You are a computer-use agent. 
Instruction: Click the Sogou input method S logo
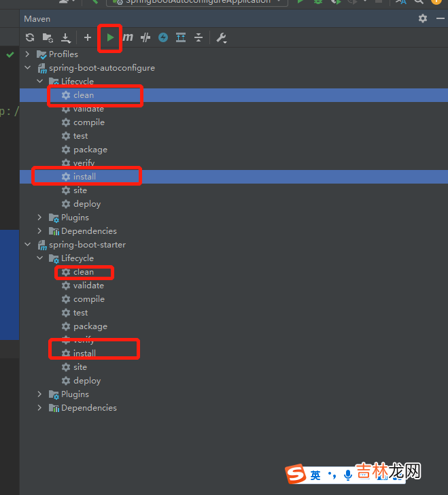[x=294, y=474]
